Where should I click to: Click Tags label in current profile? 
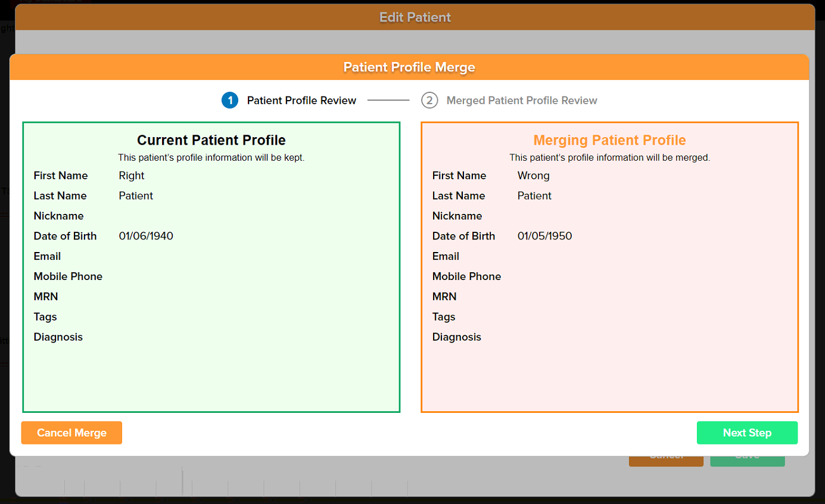(x=45, y=317)
